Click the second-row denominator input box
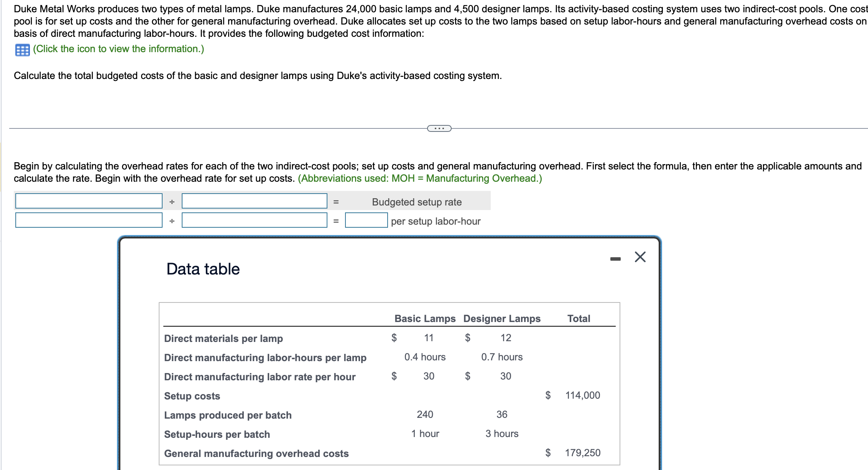Viewport: 868px width, 470px height. pyautogui.click(x=254, y=221)
